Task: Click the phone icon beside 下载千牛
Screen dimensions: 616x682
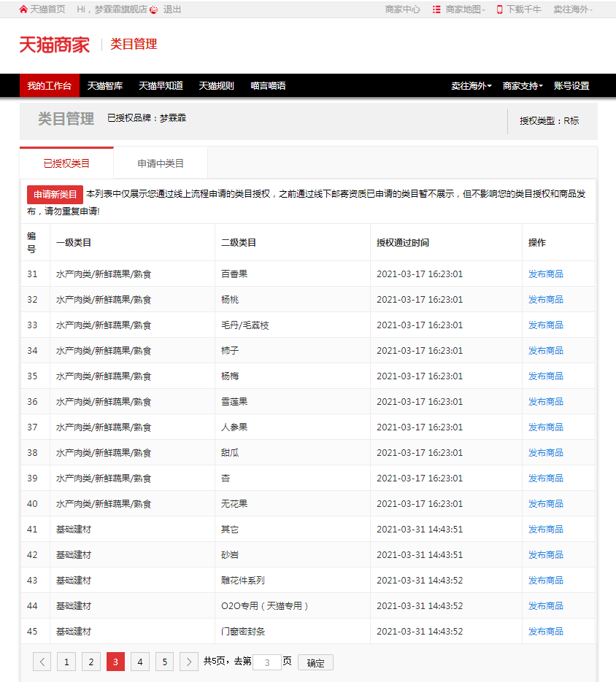Action: click(500, 9)
